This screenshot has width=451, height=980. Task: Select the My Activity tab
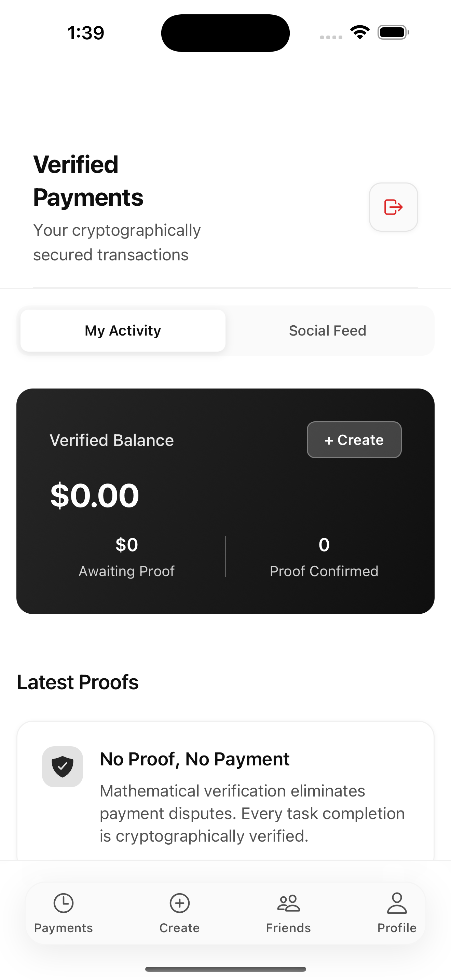click(x=123, y=330)
